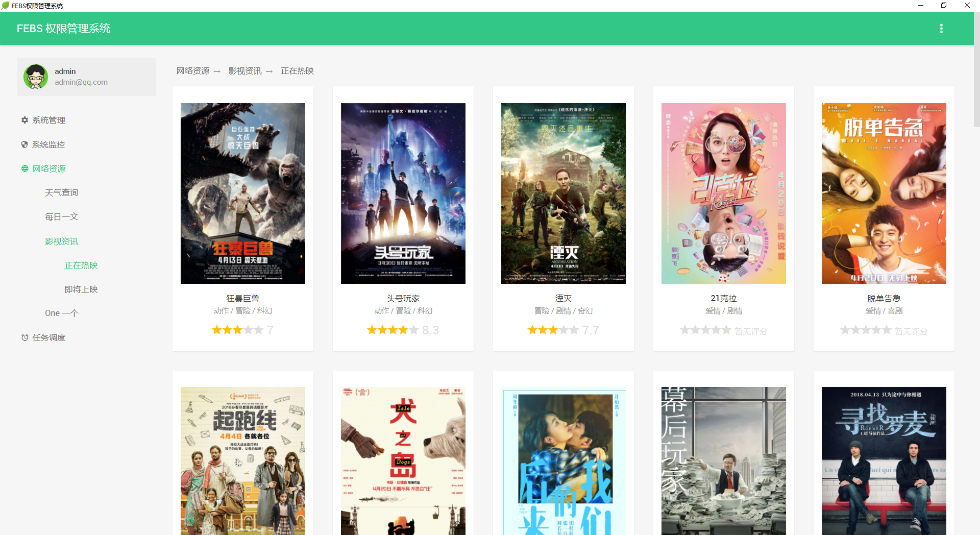
Task: Click the star rating of 头号玩家
Action: click(393, 330)
